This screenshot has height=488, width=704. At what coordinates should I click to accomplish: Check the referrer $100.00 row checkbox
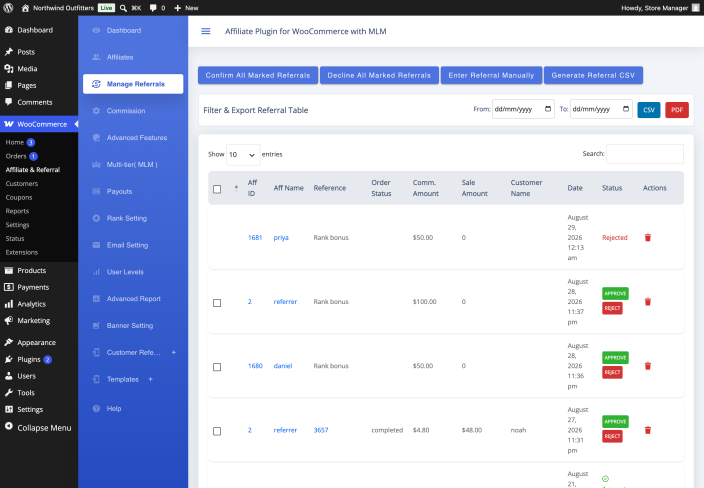(217, 303)
